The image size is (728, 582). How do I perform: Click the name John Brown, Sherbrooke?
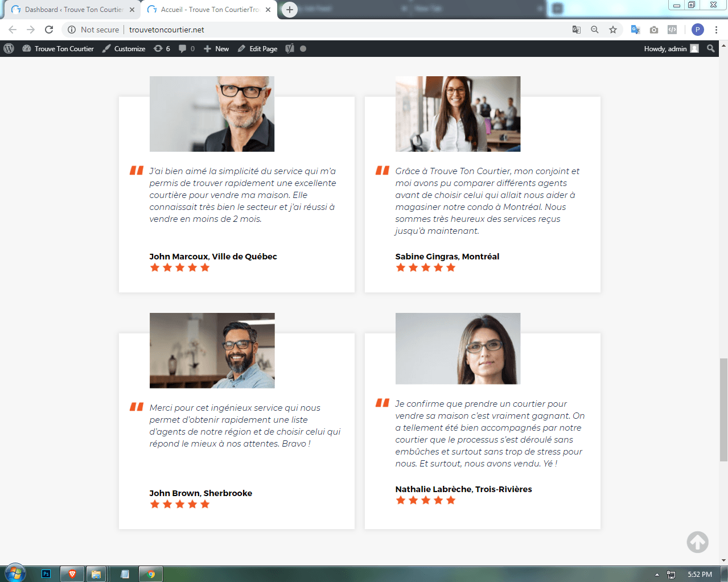click(x=200, y=493)
